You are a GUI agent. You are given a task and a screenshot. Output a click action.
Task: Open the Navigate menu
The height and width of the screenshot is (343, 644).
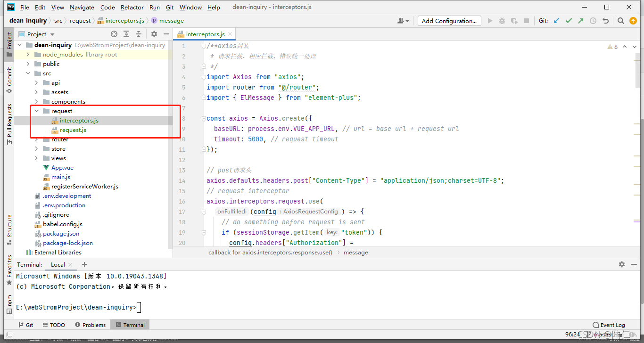(82, 7)
